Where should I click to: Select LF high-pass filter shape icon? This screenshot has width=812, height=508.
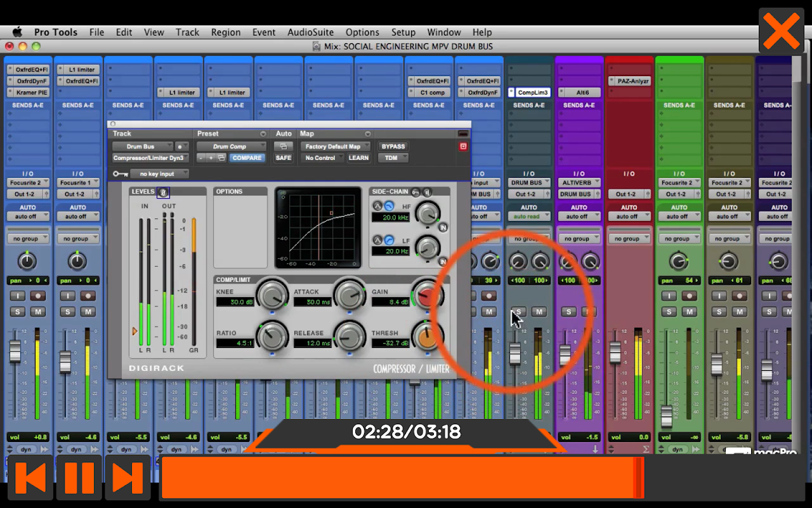[389, 240]
